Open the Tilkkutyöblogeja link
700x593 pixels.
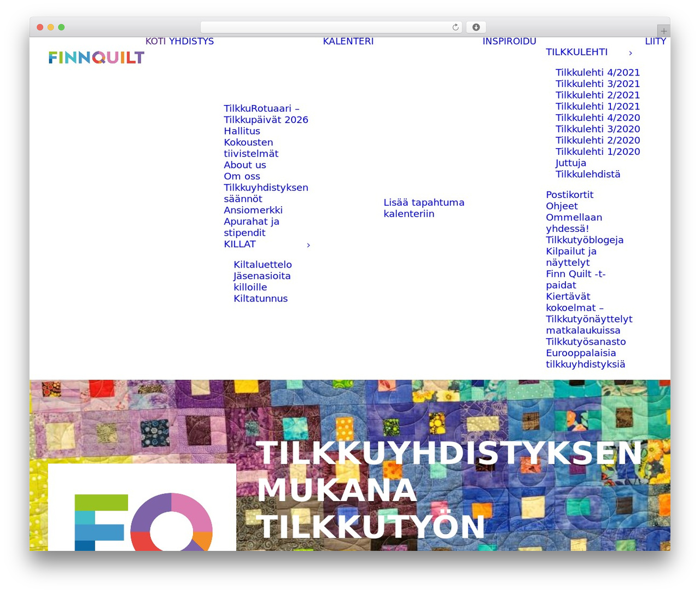(585, 240)
